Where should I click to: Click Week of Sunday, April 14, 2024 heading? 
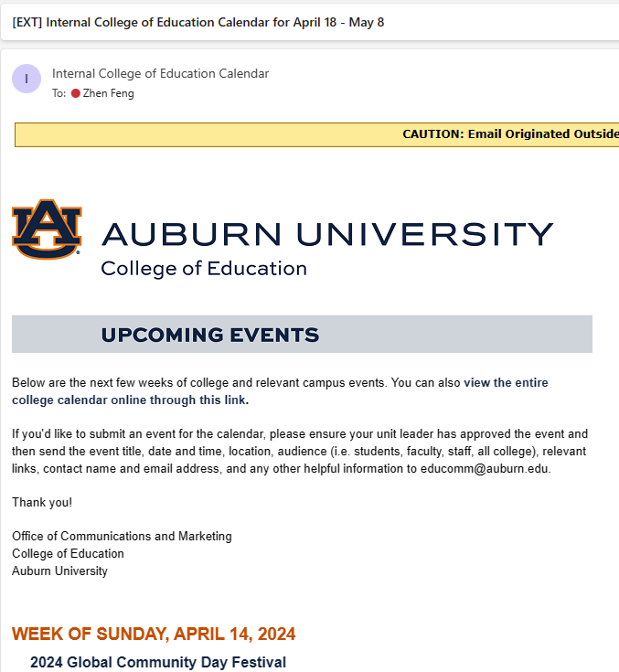(154, 634)
